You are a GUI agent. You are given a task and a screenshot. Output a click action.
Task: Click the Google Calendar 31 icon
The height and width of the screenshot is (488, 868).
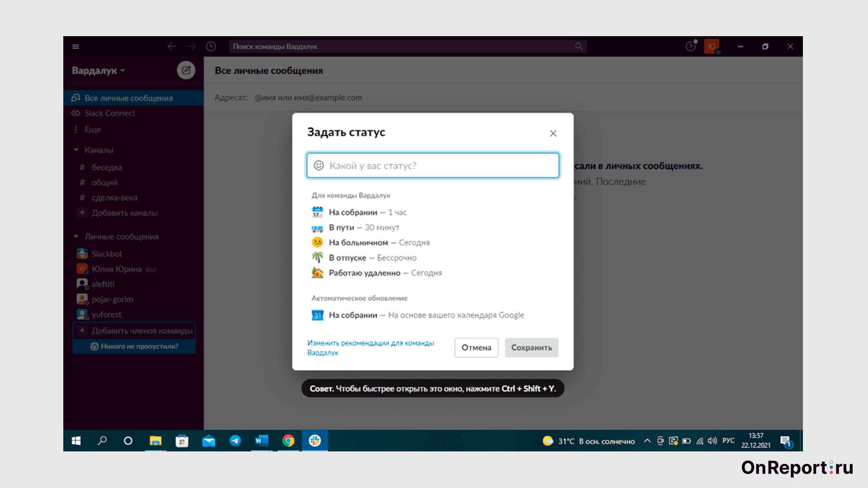(x=318, y=315)
